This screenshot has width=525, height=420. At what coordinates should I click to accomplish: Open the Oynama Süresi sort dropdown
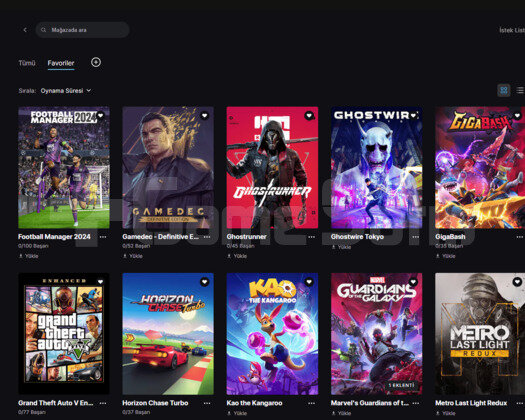pyautogui.click(x=66, y=90)
